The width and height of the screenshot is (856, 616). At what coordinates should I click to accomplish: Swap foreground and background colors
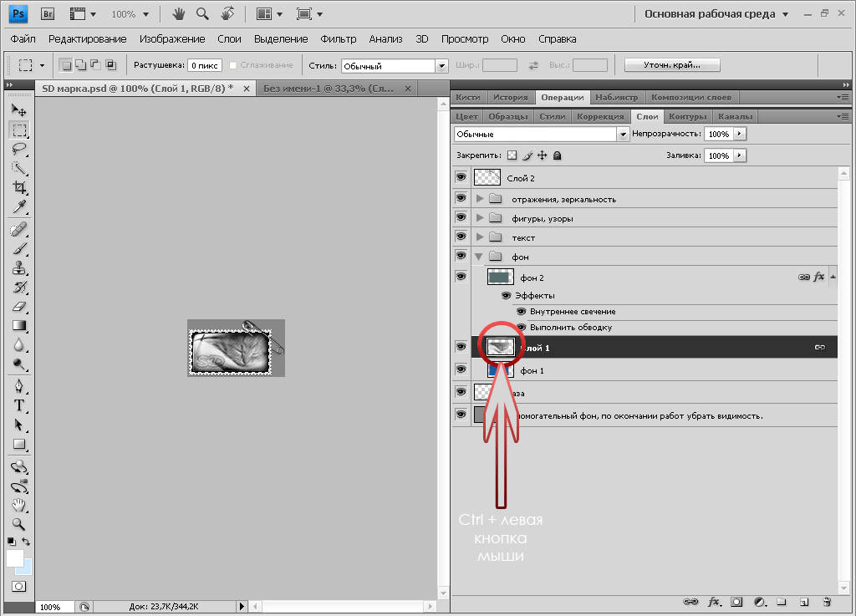click(x=26, y=542)
